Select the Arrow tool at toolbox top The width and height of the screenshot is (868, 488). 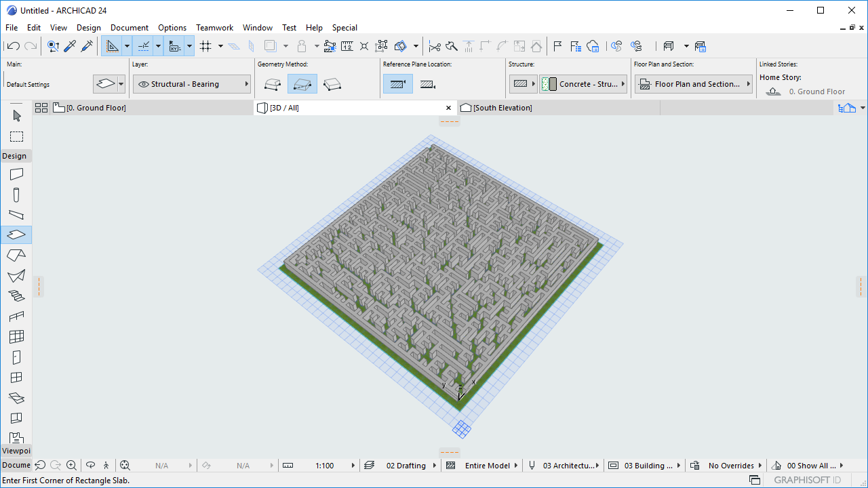pos(16,114)
